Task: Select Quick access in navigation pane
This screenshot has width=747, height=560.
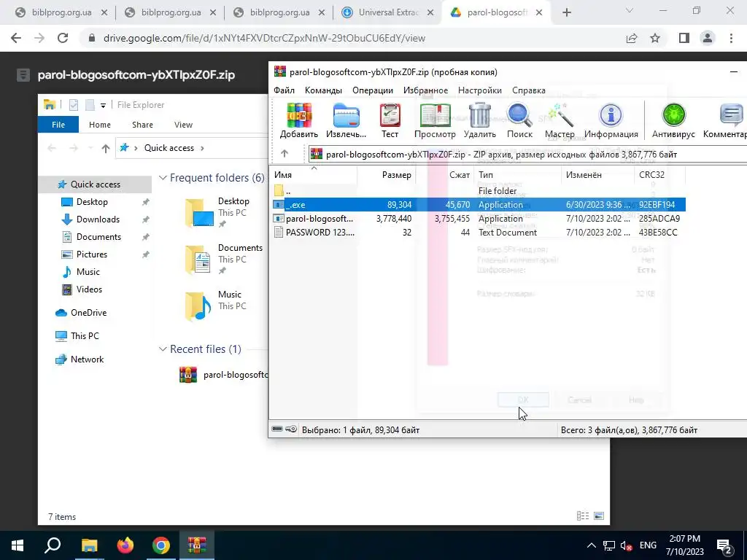Action: click(x=95, y=184)
